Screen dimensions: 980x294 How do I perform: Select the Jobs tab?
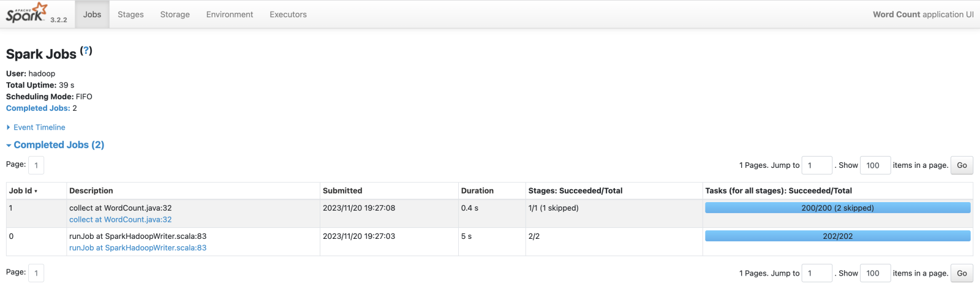click(x=92, y=15)
